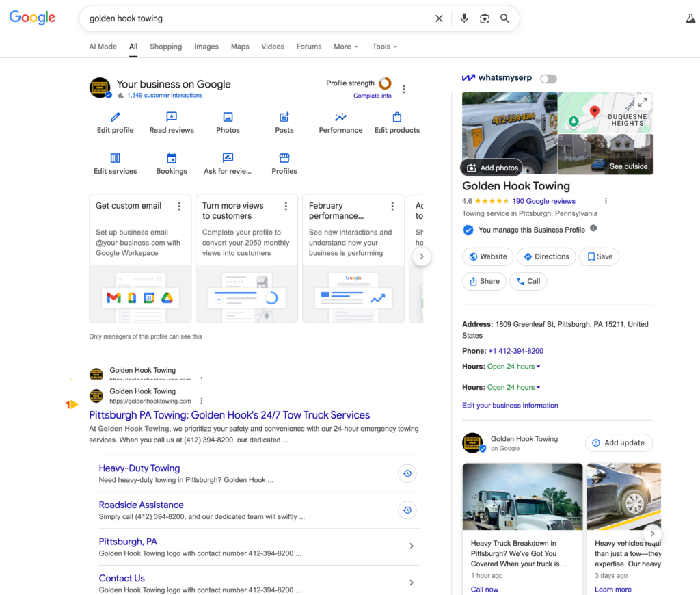
Task: Click the Edit profile pencil icon
Action: [115, 118]
